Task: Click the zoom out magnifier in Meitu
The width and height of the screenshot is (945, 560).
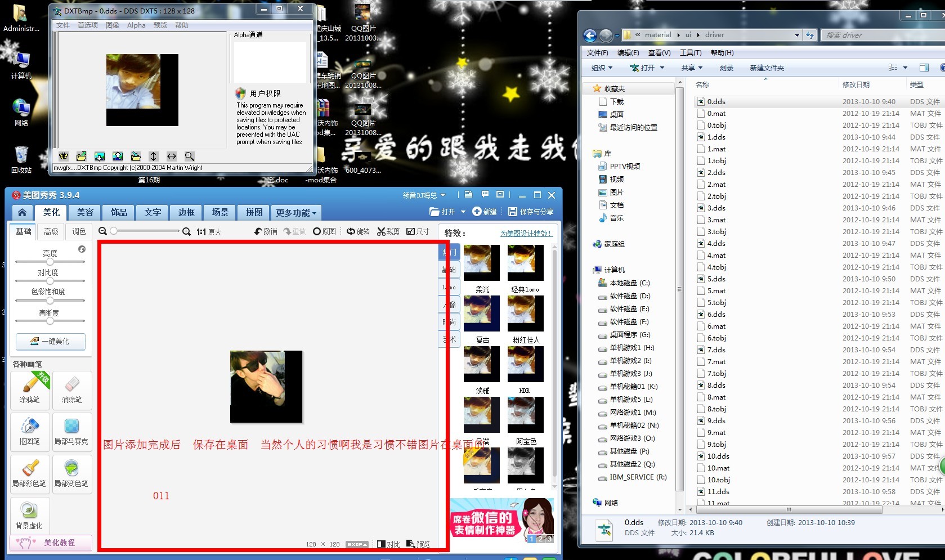Action: 102,231
